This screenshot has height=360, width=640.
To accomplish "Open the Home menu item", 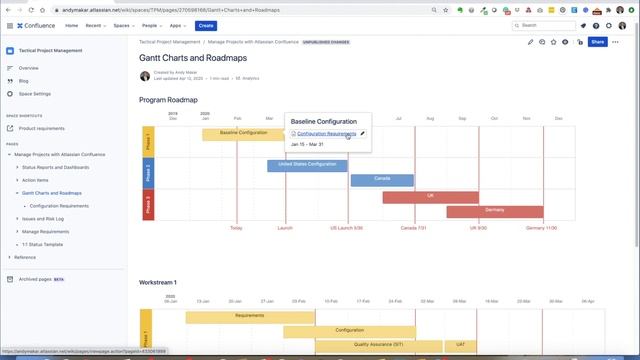I will [71, 26].
